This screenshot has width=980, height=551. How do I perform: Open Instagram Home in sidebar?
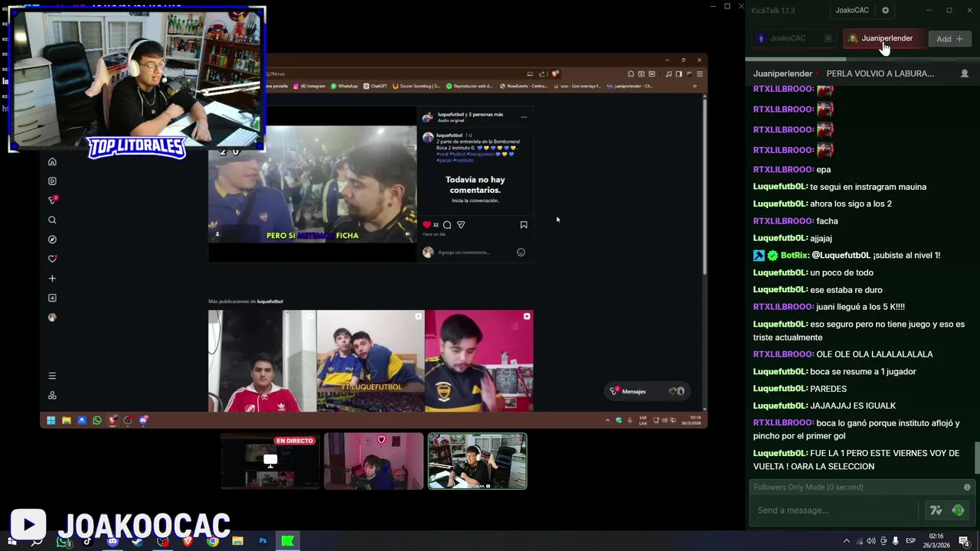(52, 161)
